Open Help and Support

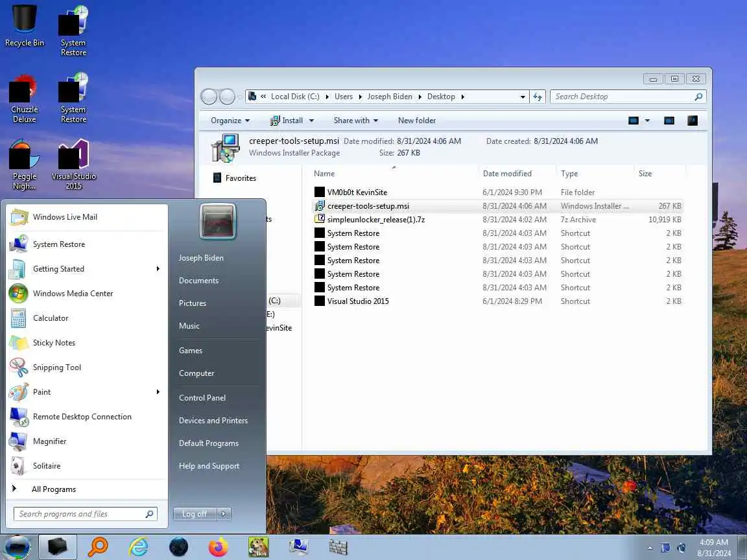tap(209, 466)
